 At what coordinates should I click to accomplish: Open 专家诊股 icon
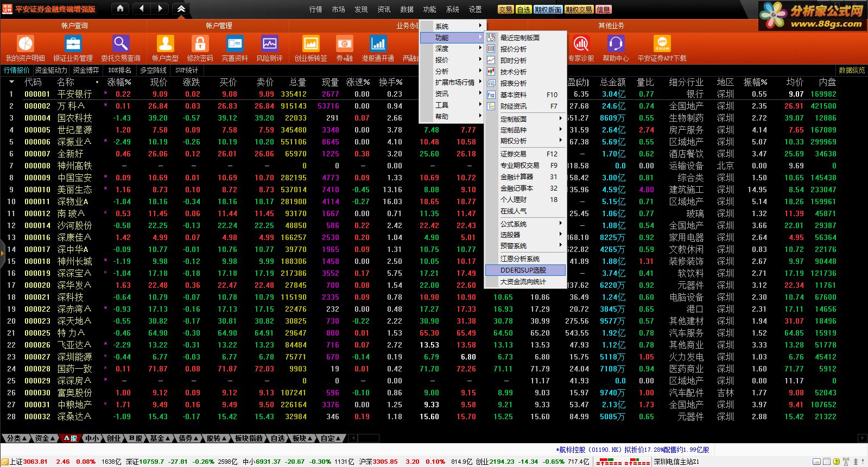tap(581, 43)
